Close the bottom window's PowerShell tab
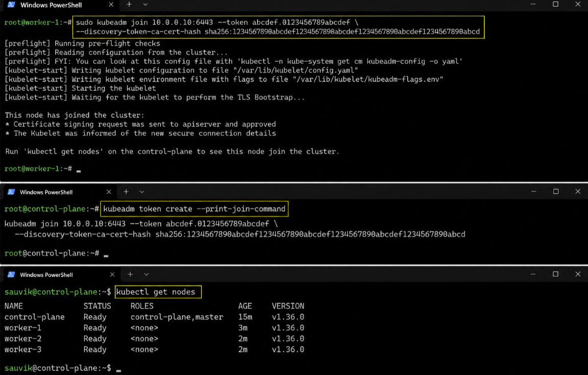588x375 pixels. [112, 274]
